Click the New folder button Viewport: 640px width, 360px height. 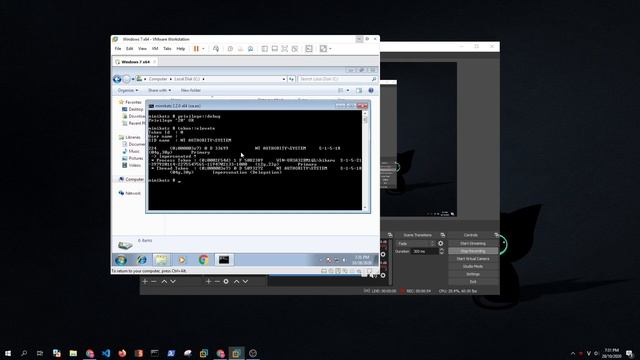click(191, 90)
